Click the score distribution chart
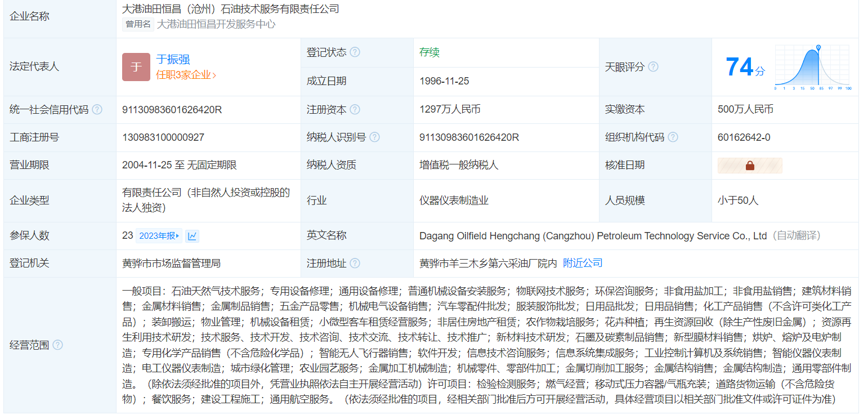 click(x=813, y=68)
